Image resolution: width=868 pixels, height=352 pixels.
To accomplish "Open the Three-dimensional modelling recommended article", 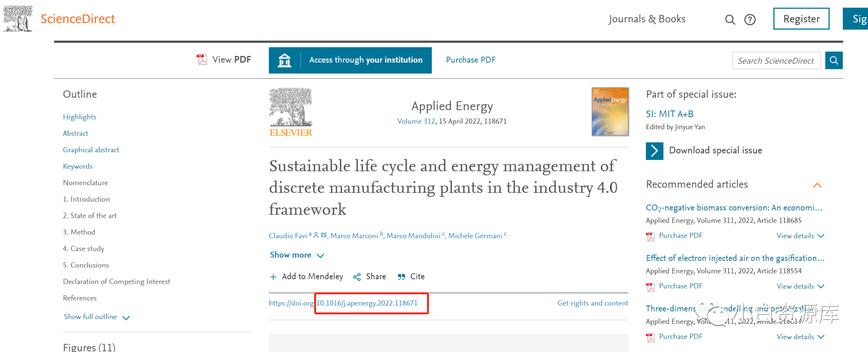I will click(733, 309).
